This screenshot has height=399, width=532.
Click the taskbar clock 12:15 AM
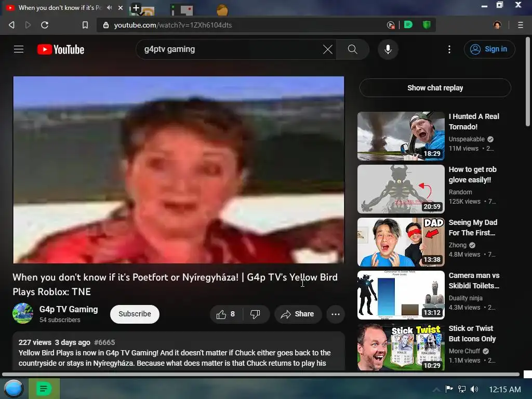504,389
